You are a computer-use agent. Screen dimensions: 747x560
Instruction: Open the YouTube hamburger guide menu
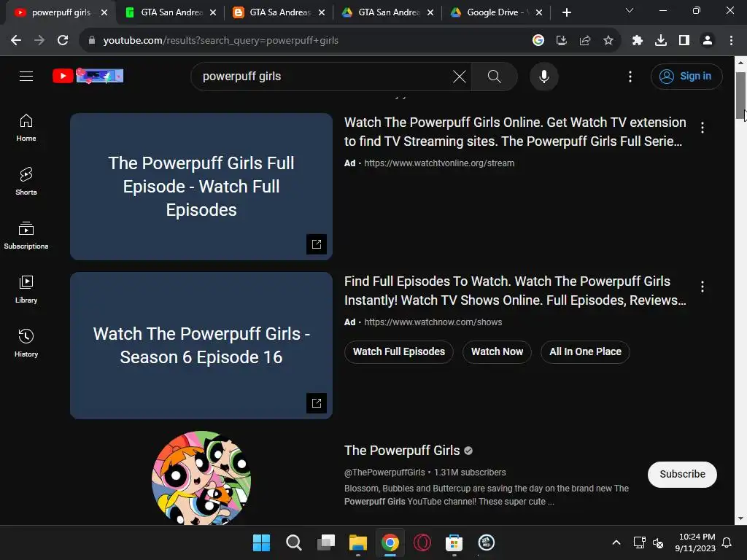click(x=26, y=76)
